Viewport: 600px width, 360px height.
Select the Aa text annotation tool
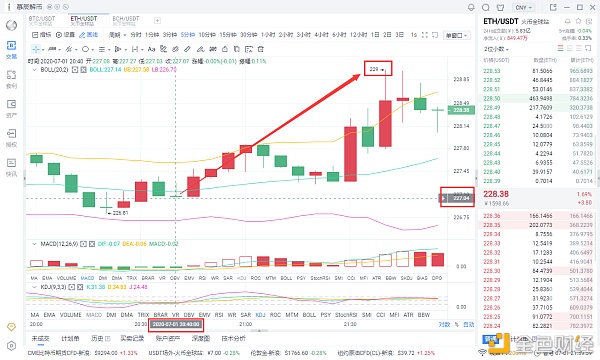point(151,49)
